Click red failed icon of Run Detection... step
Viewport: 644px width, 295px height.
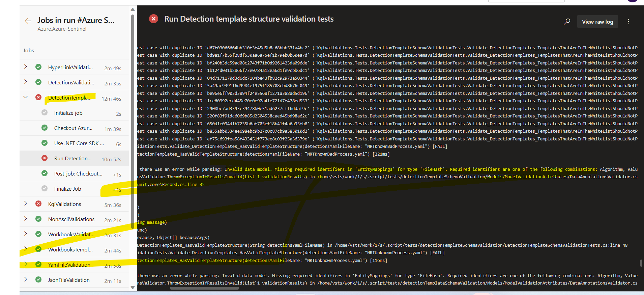(45, 158)
